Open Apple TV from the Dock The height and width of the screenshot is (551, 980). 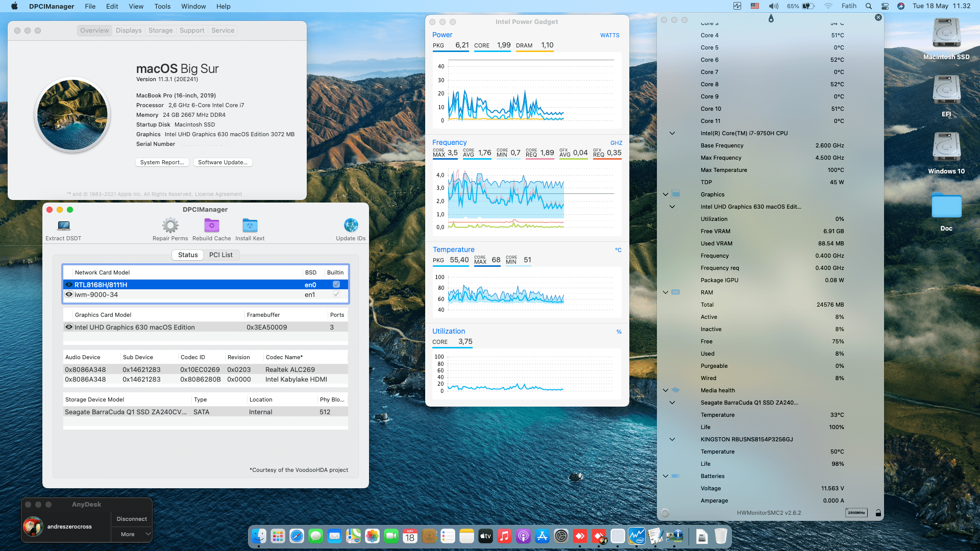[x=485, y=536]
